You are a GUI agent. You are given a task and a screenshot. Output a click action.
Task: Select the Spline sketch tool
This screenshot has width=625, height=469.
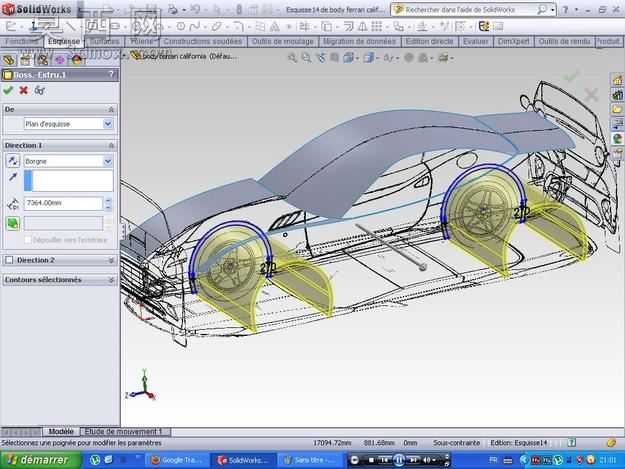click(x=195, y=27)
